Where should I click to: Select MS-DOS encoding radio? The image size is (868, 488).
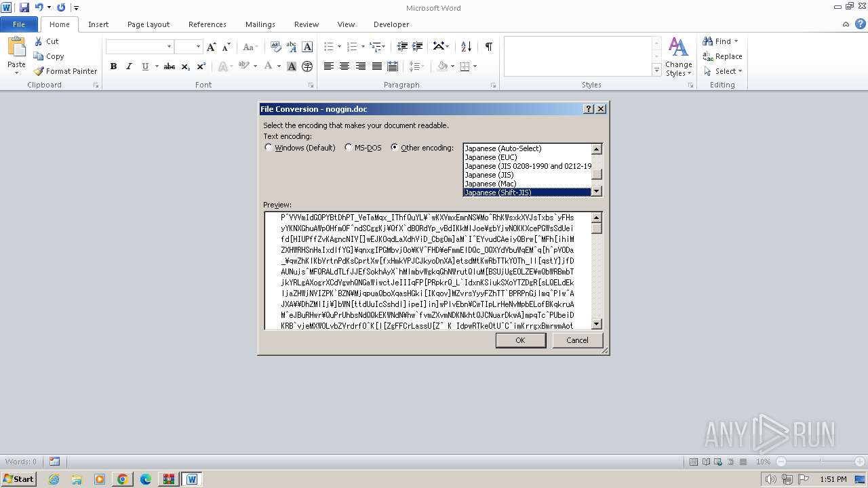pos(349,147)
